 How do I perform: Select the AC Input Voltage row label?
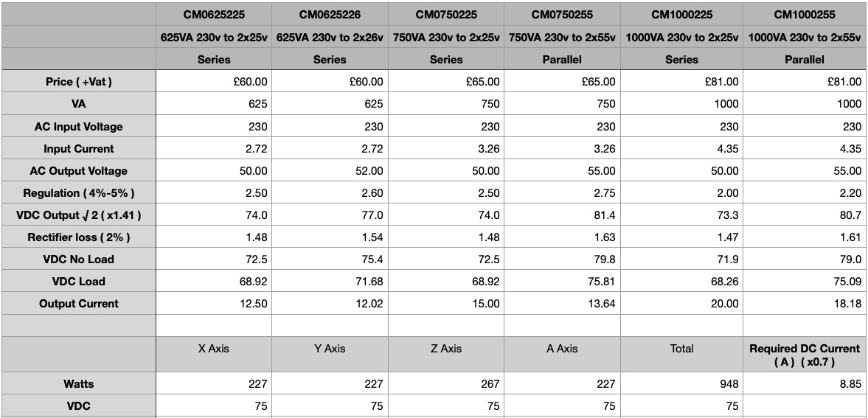(79, 127)
